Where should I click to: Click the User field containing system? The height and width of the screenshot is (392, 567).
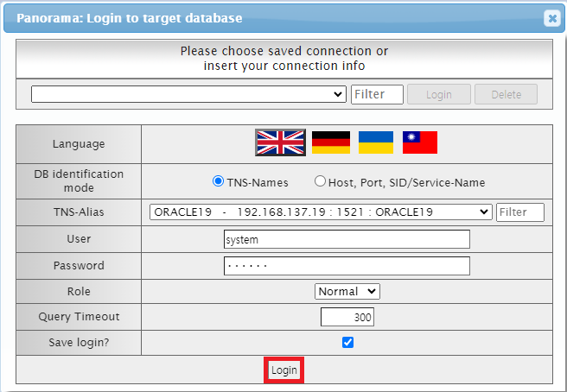[x=347, y=239]
